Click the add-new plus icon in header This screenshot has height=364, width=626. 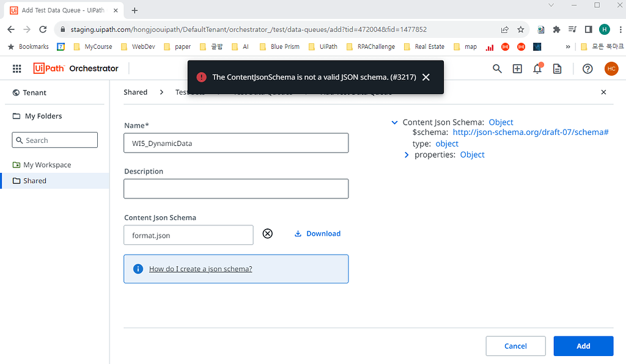(x=517, y=68)
